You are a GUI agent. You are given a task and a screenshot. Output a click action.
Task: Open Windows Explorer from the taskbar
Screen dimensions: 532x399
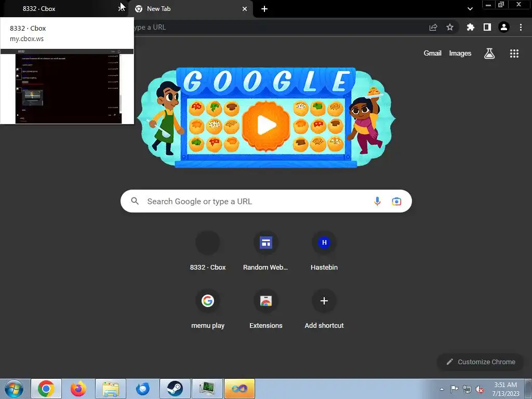111,389
